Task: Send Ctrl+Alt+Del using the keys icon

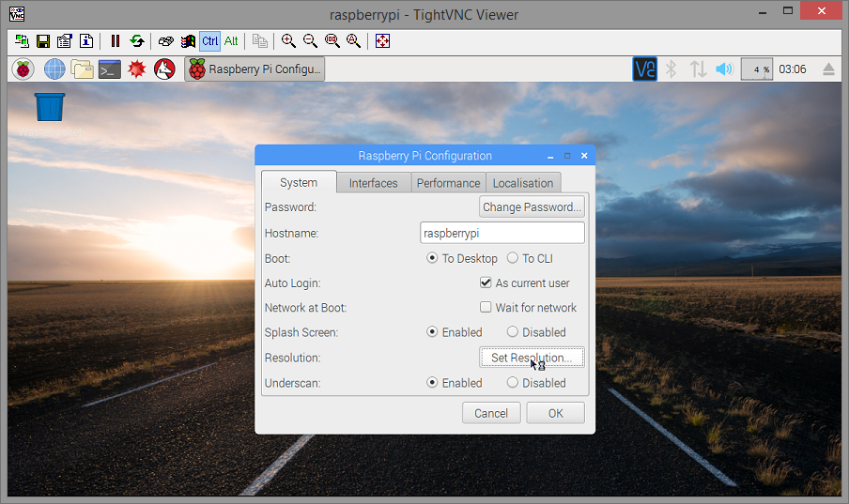Action: point(165,41)
